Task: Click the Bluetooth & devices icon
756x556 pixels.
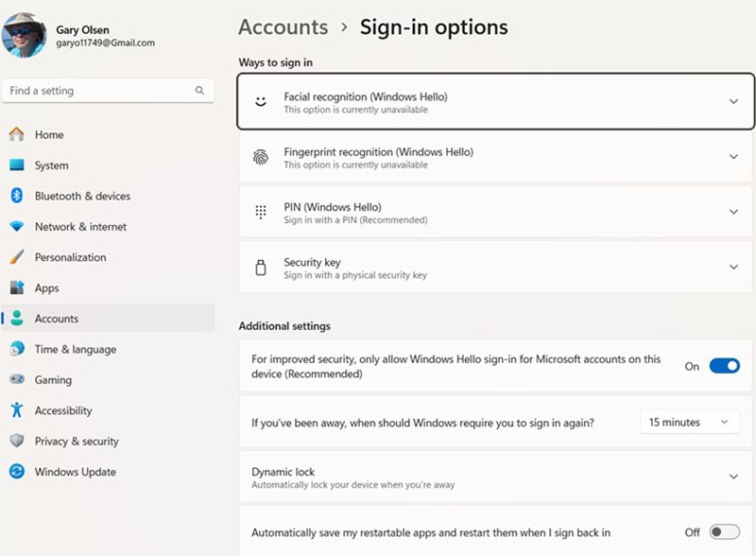Action: pos(17,196)
